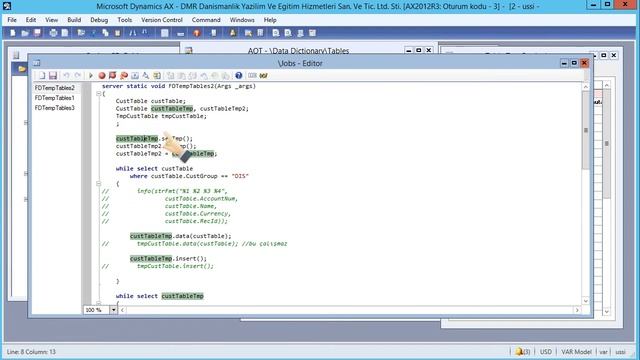Viewport: 640px width, 360px height.
Task: Select the FDTempTables2 job in the list
Action: click(x=54, y=88)
